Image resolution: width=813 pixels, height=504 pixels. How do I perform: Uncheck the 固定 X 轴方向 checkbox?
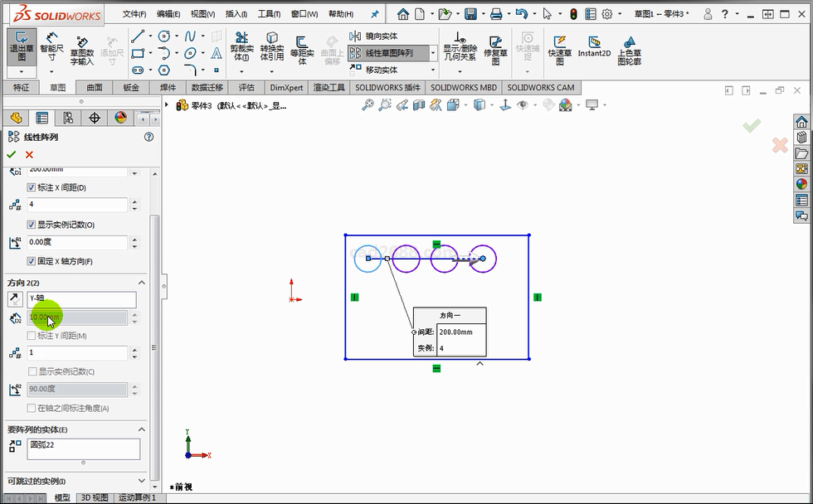(x=32, y=261)
